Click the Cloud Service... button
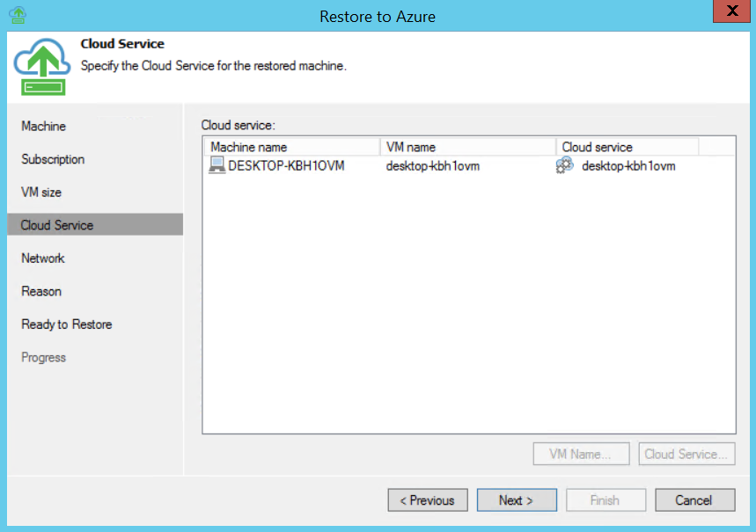 (686, 454)
